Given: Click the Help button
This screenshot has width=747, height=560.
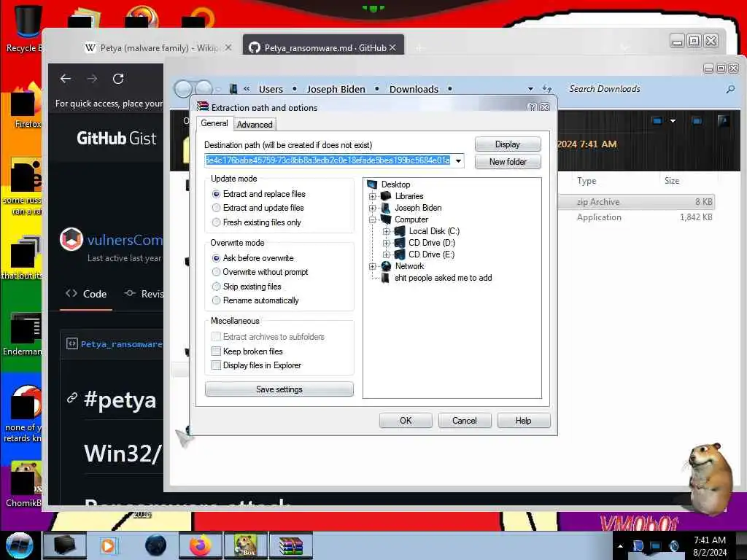Looking at the screenshot, I should click(523, 421).
